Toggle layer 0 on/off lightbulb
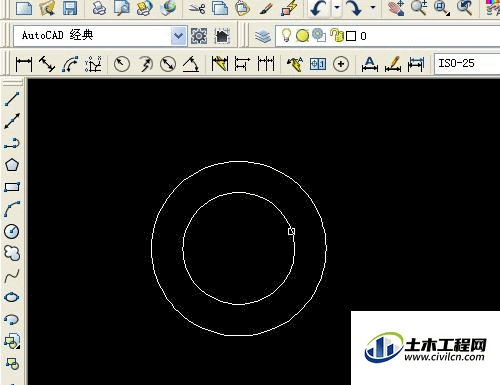 click(286, 35)
